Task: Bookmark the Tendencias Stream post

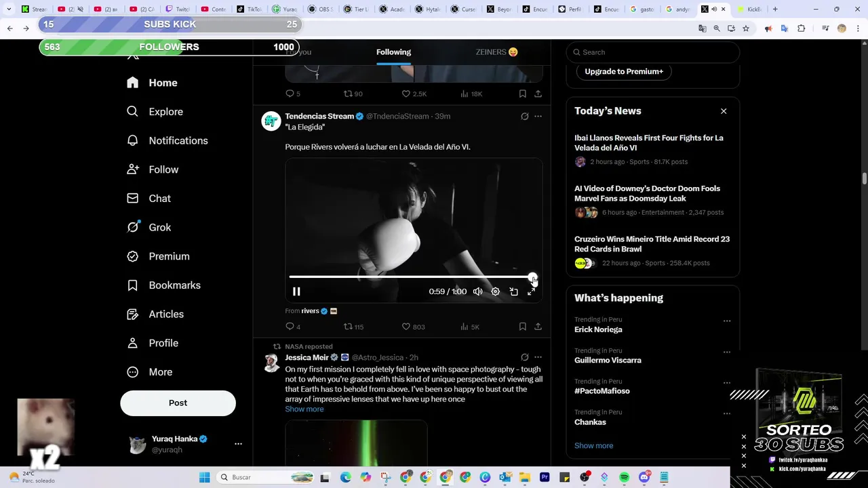Action: (x=522, y=327)
